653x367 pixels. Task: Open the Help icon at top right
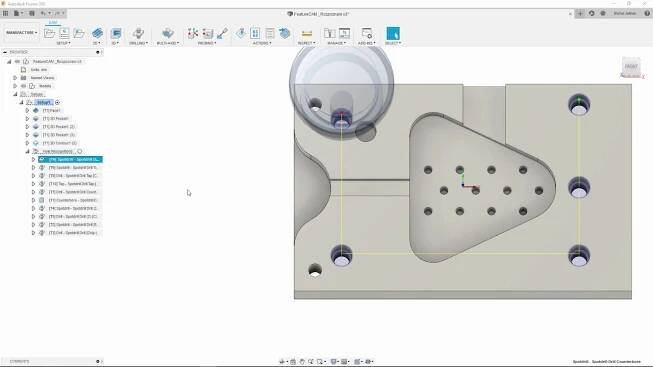tap(647, 13)
